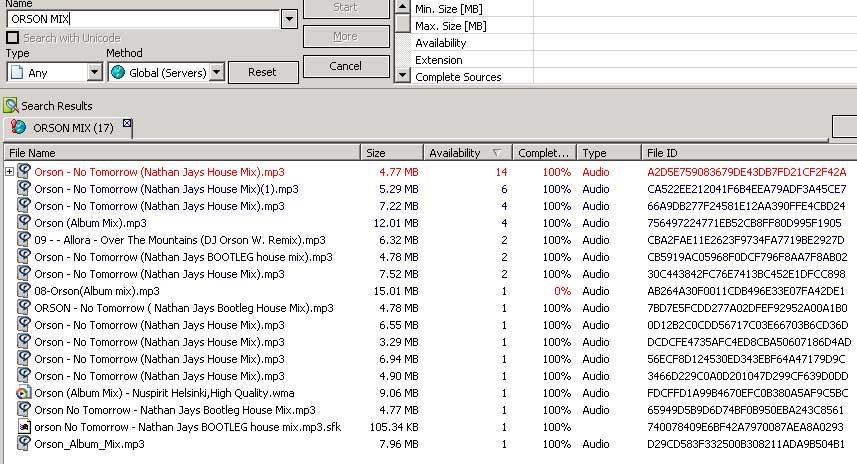Sort results by File Name column
The height and width of the screenshot is (464, 857).
tap(182, 153)
